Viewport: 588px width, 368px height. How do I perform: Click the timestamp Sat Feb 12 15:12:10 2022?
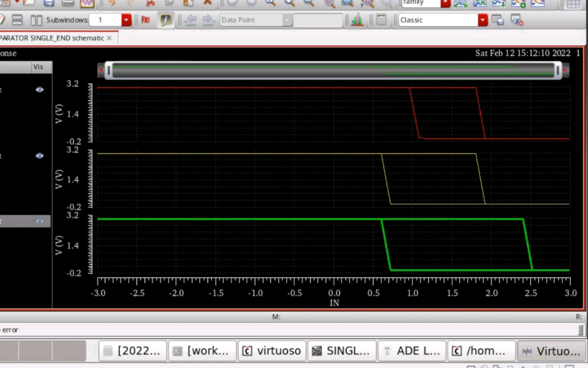click(x=523, y=53)
